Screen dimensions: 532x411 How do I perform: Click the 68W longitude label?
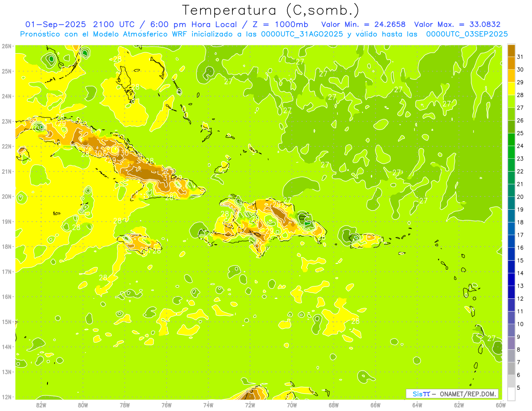(334, 405)
